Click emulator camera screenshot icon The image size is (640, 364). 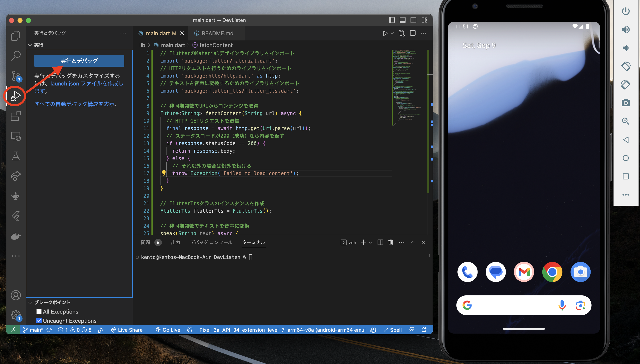pos(625,103)
